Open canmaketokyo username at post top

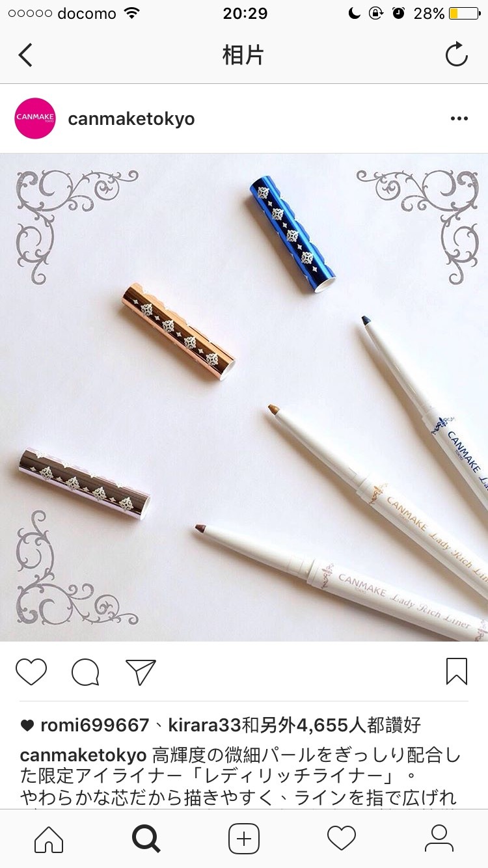click(131, 119)
